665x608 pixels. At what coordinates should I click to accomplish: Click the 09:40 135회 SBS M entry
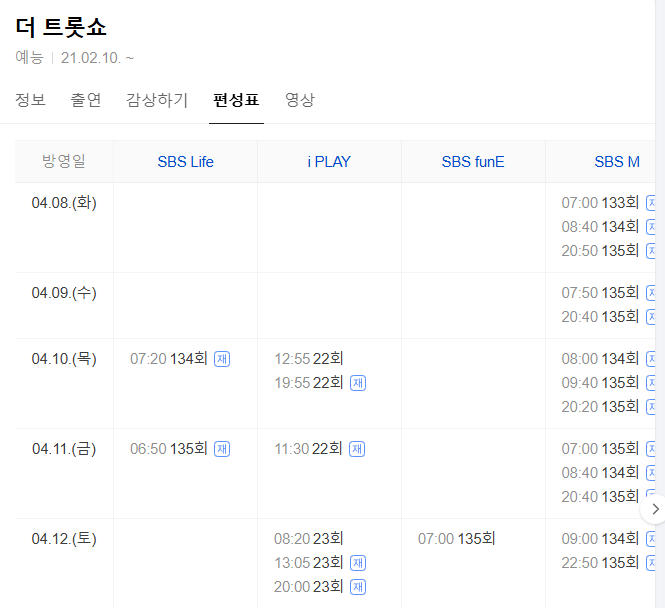600,382
